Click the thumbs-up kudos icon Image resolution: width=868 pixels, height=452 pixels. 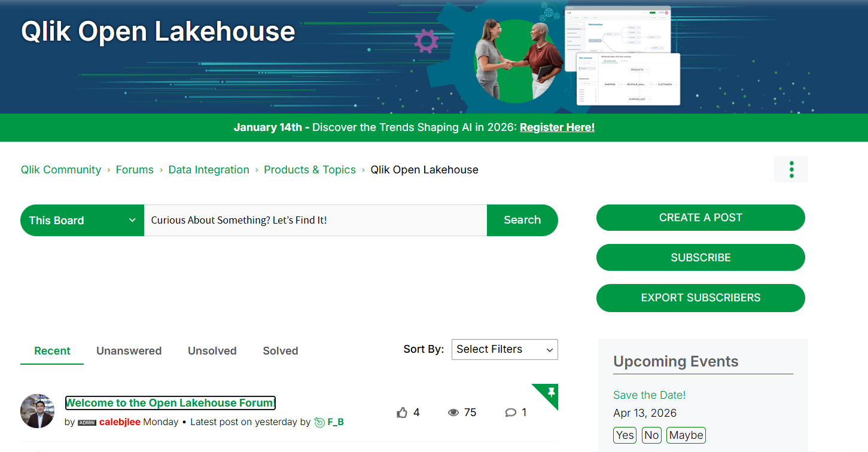402,413
